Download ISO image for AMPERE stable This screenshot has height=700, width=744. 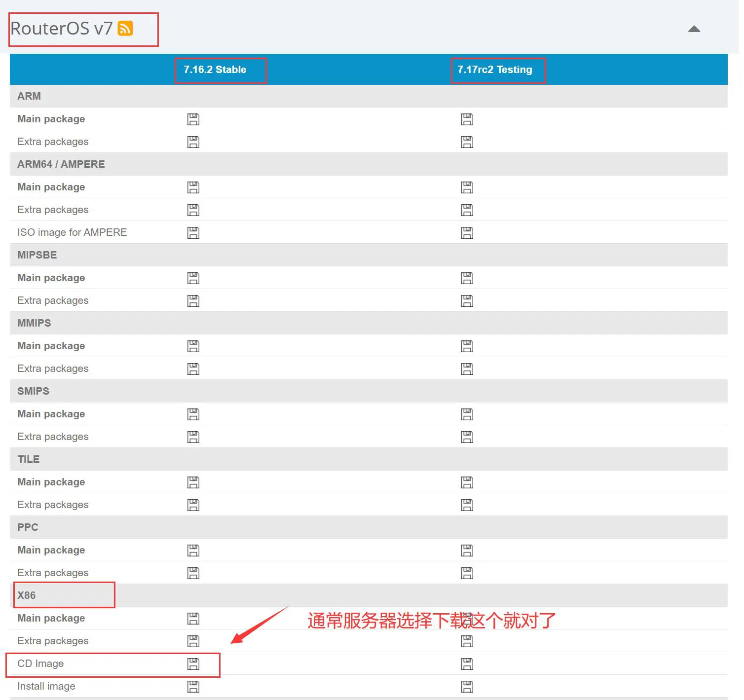click(193, 233)
